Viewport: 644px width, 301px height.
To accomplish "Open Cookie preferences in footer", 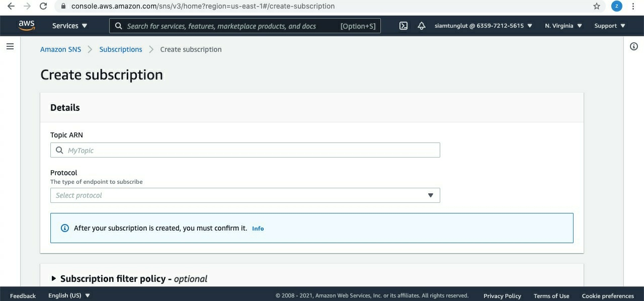I will (608, 296).
